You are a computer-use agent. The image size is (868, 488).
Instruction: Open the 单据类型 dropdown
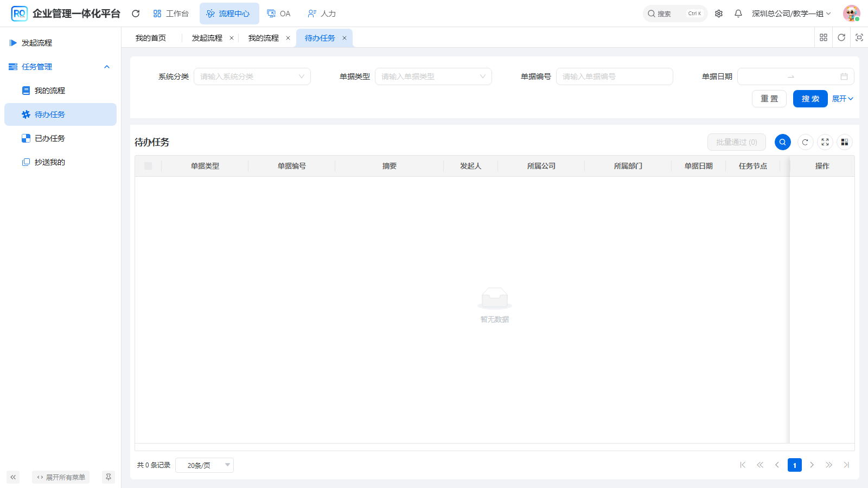click(433, 76)
